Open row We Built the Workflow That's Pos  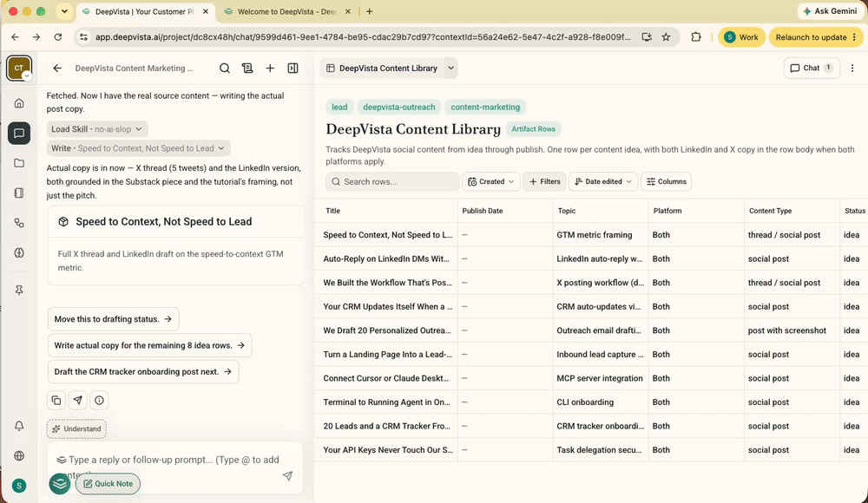(x=387, y=282)
